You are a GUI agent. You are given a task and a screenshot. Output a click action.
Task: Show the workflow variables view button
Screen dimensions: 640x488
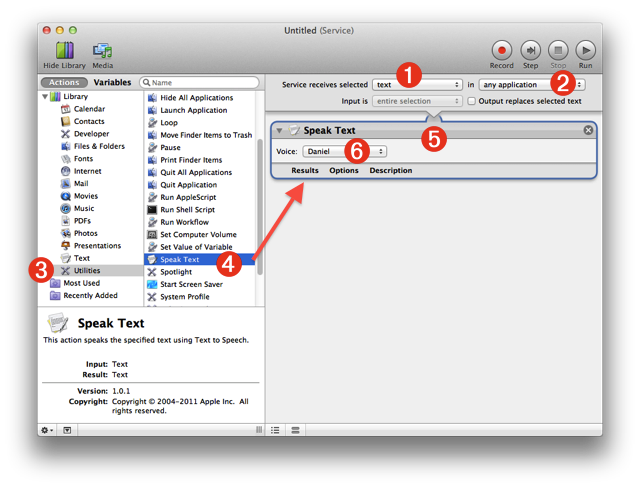296,430
